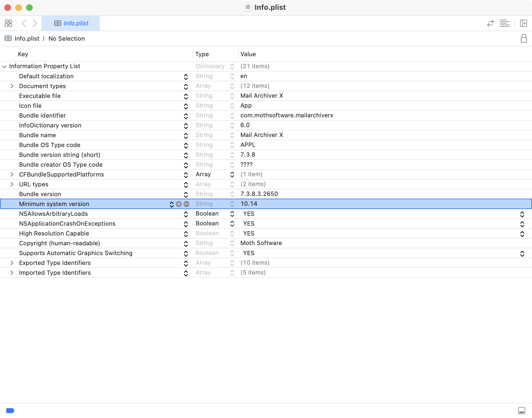Viewport: 532px width, 418px height.
Task: Add a row after Minimum system version
Action: pos(179,204)
